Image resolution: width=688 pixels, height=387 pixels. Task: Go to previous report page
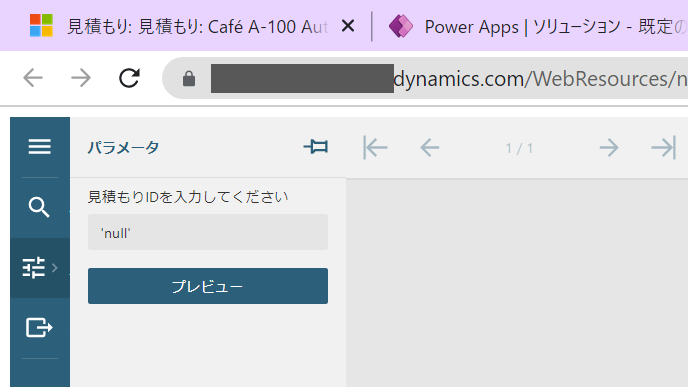(430, 147)
